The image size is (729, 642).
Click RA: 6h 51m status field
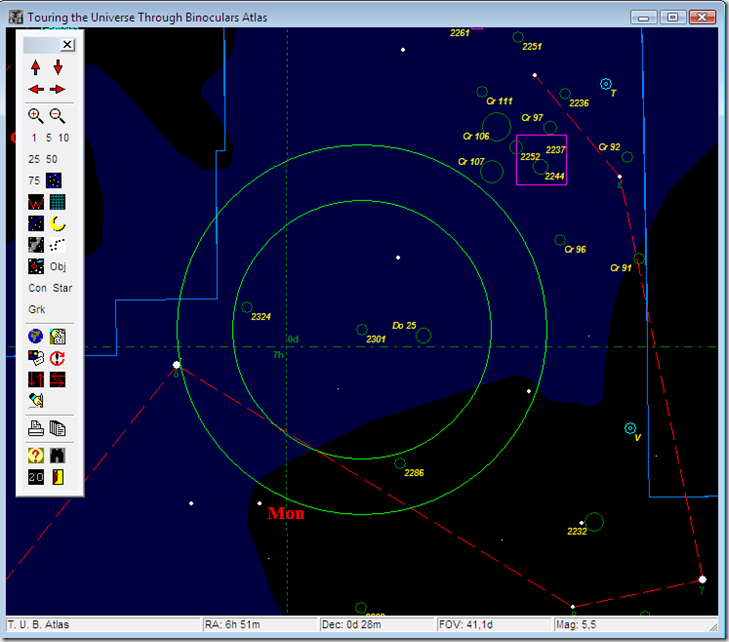[260, 624]
